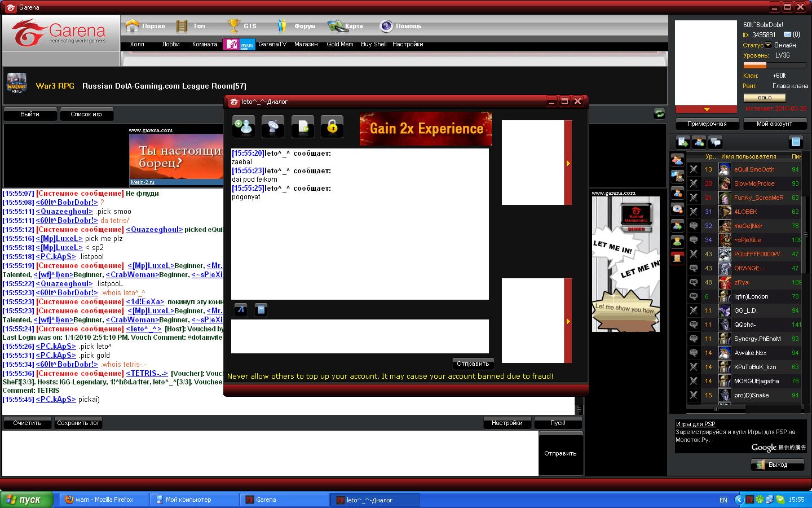Switch to warn - Mozilla Firefox in taskbar

click(104, 500)
